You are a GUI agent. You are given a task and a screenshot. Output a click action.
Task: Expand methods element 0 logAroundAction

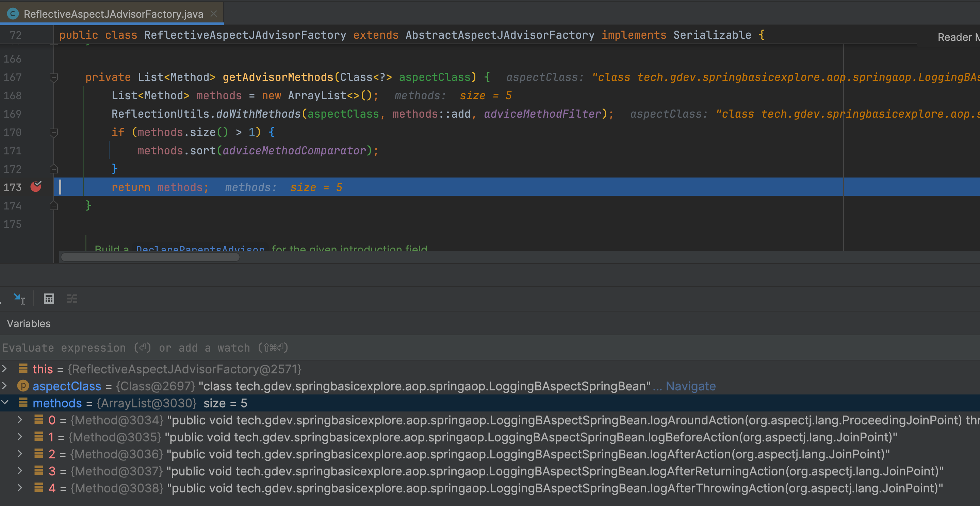20,420
